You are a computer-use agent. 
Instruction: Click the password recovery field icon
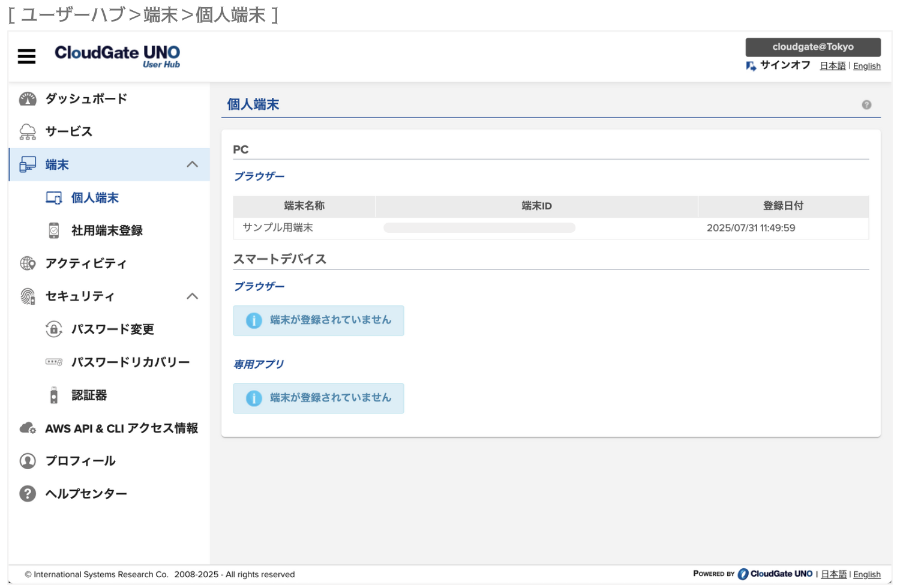54,362
